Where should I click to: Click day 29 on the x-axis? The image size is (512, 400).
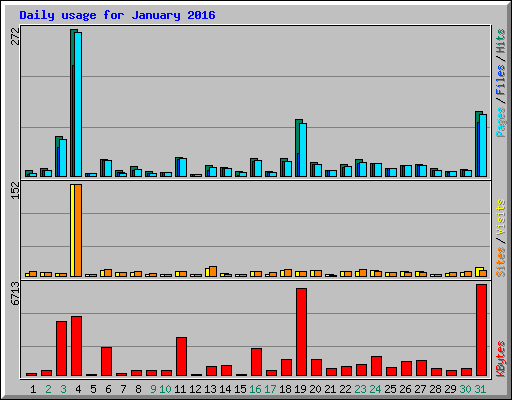[x=450, y=389]
